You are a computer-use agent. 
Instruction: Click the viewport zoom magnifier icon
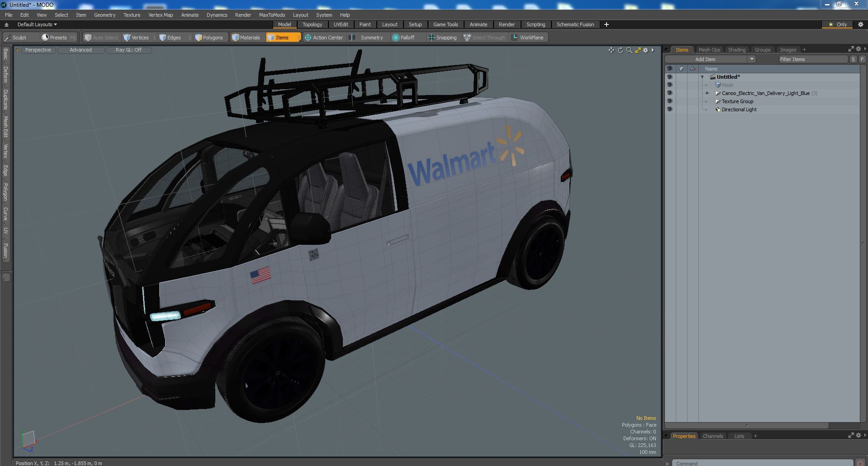pyautogui.click(x=629, y=50)
